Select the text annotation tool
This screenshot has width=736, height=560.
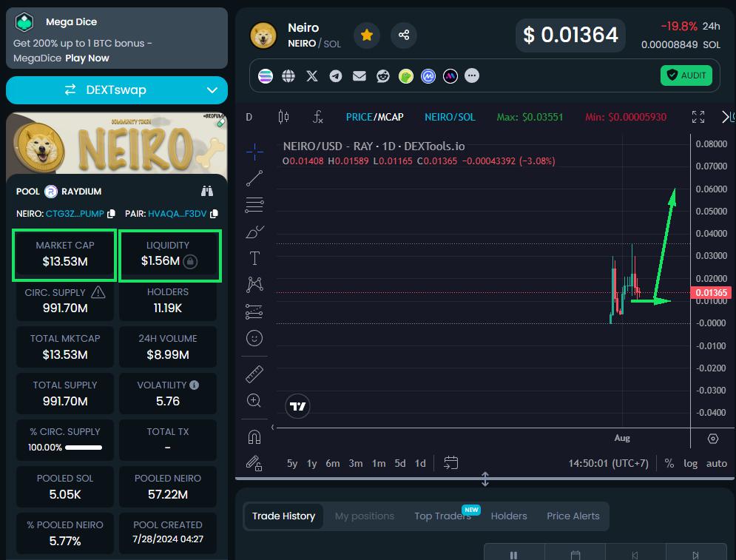[254, 258]
